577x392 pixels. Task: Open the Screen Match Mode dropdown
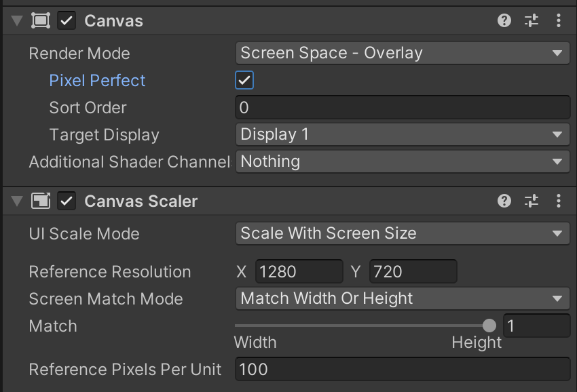(x=402, y=298)
